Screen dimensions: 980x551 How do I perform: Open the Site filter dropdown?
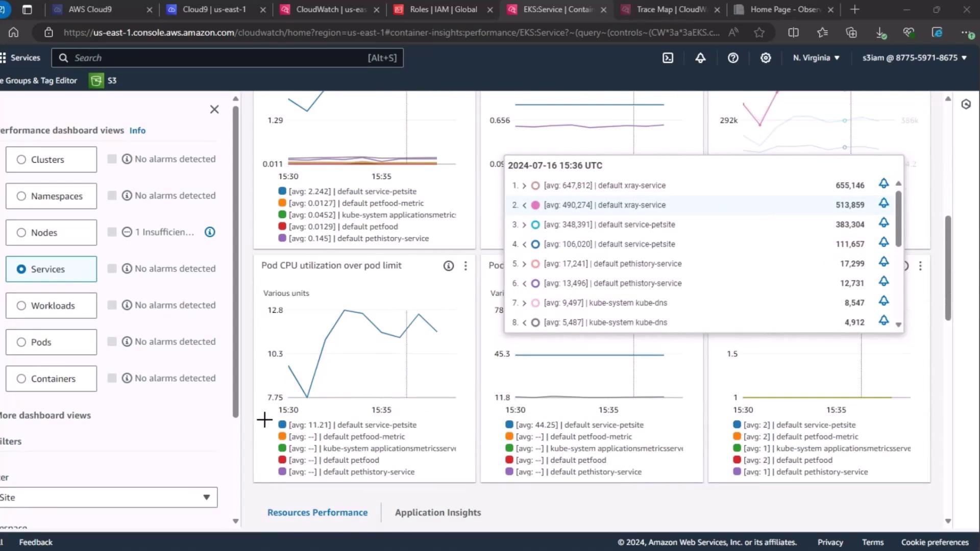pos(108,497)
